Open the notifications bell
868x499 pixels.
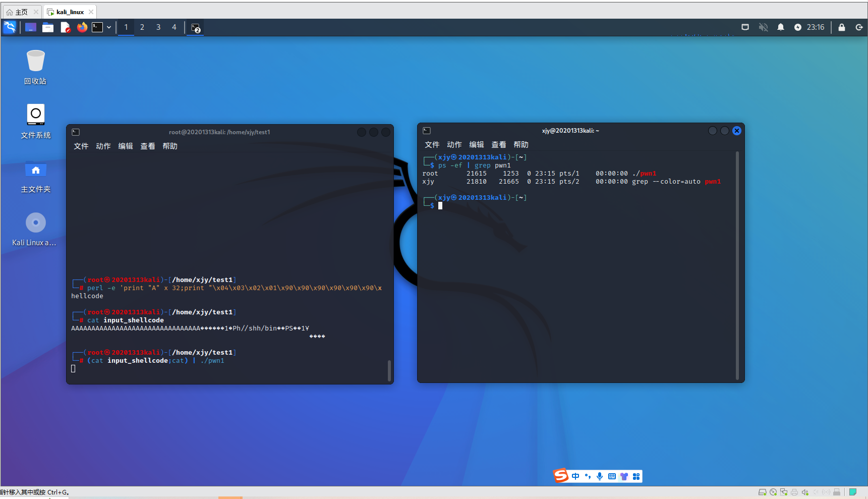pyautogui.click(x=781, y=27)
